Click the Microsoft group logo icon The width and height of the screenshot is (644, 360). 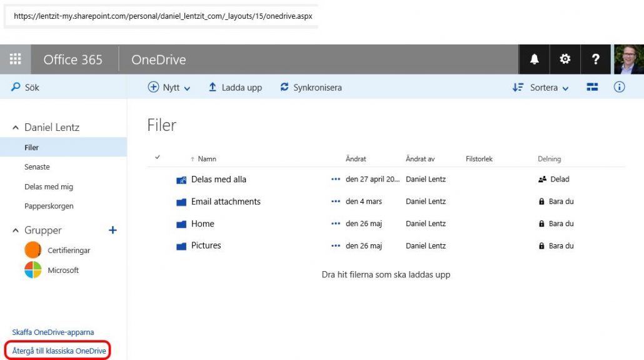pos(33,270)
